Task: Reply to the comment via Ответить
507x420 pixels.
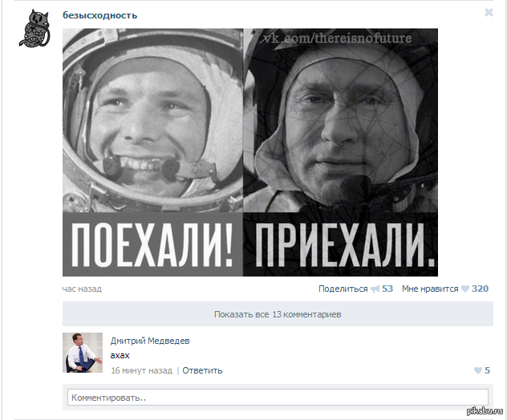Action: [202, 370]
